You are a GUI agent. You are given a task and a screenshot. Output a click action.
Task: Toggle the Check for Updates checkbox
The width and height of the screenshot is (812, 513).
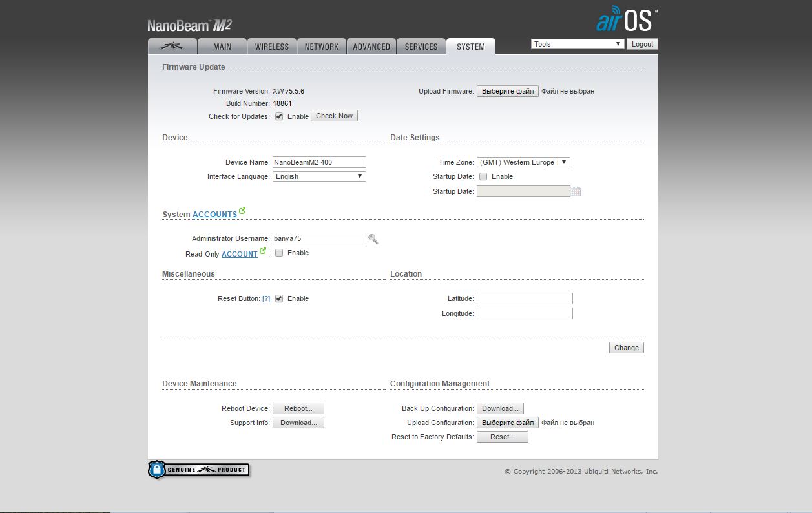click(x=279, y=116)
